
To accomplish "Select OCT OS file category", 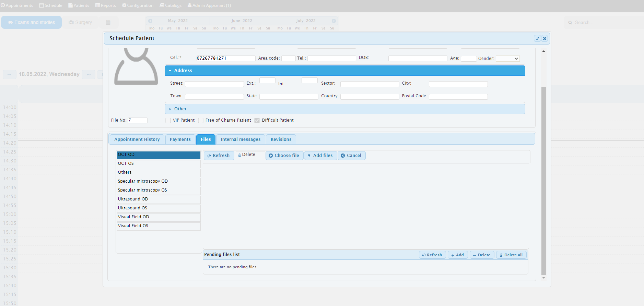I will point(159,164).
